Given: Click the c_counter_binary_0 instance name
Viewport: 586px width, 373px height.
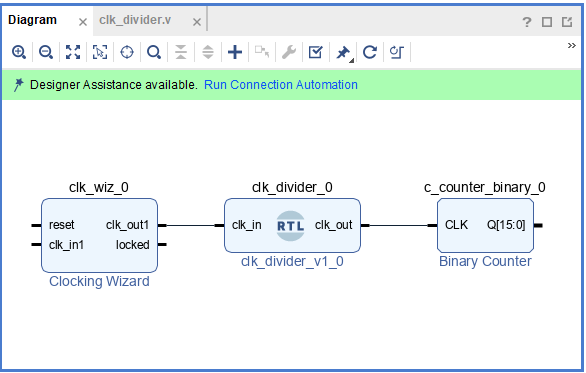Looking at the screenshot, I should [x=485, y=187].
